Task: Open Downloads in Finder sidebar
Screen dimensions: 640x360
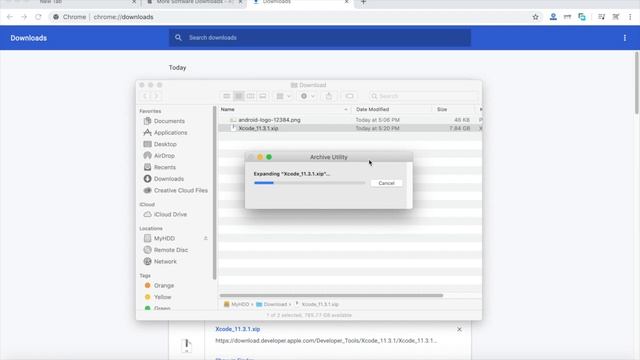Action: click(169, 179)
